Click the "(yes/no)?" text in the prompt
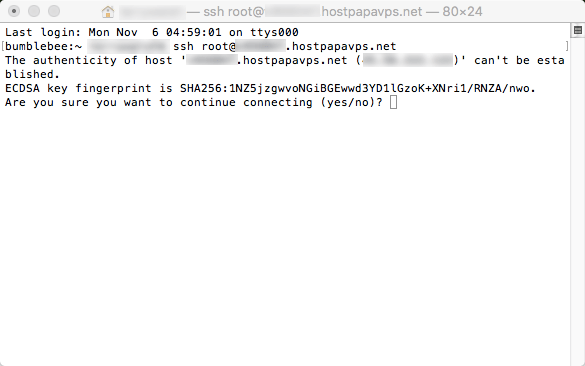Viewport: 585px width, 366px height. [x=351, y=102]
